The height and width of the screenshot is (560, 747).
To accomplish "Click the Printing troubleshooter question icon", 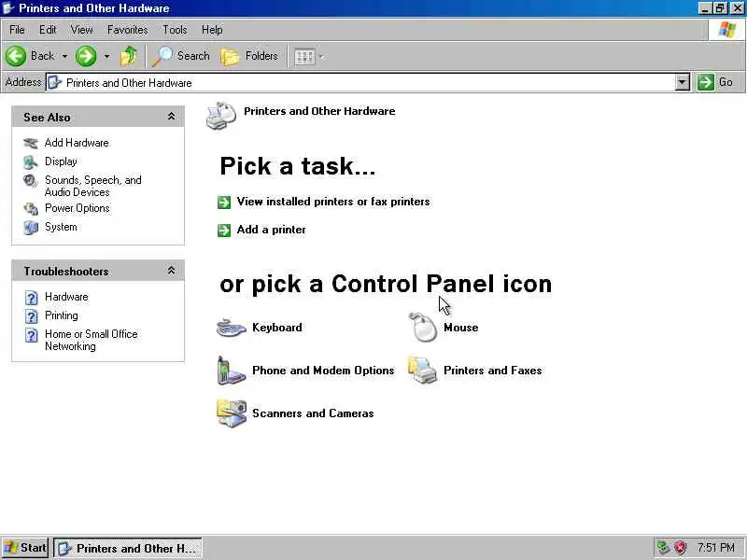I will [x=32, y=316].
